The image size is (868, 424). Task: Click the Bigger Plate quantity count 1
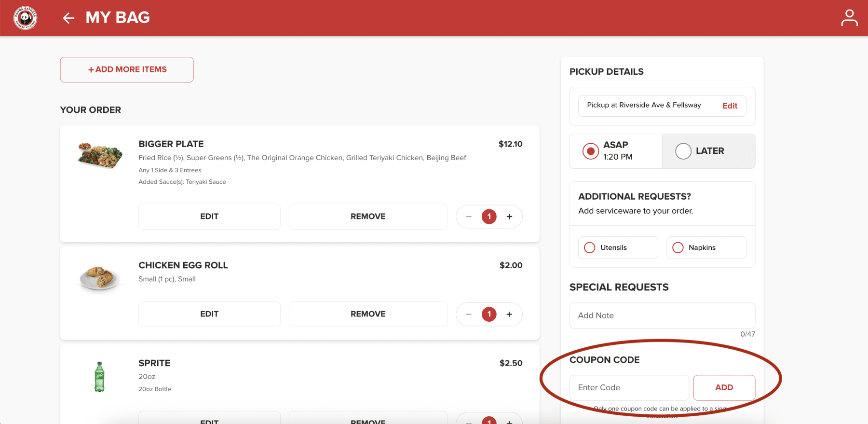coord(489,217)
